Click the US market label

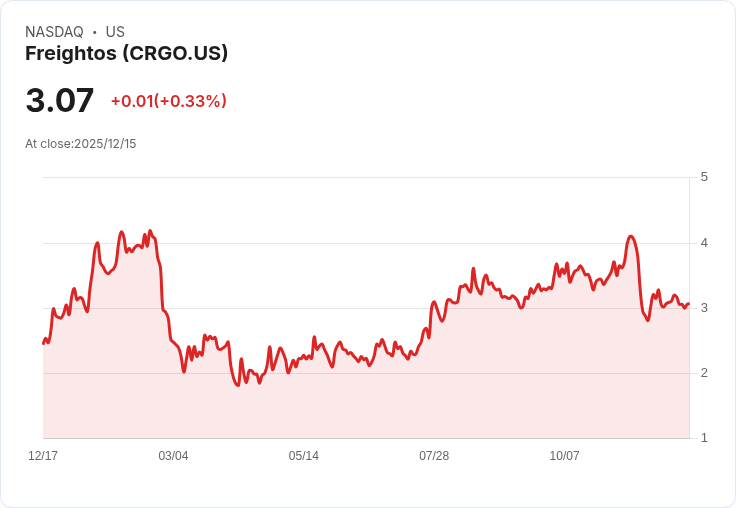pos(115,32)
